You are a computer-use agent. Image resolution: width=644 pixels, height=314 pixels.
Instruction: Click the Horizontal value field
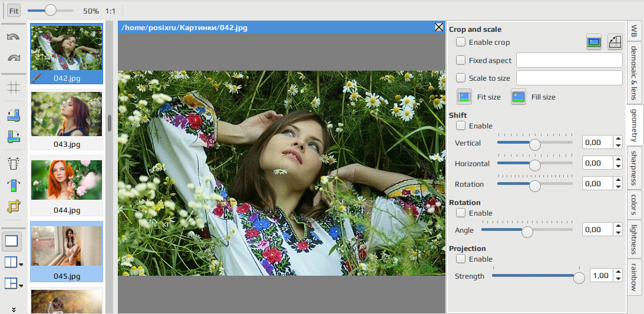597,163
